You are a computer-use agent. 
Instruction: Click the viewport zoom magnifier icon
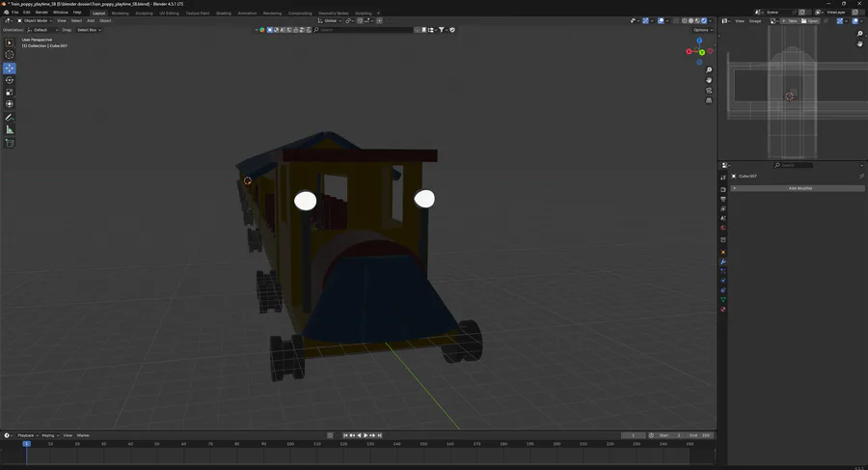(709, 69)
